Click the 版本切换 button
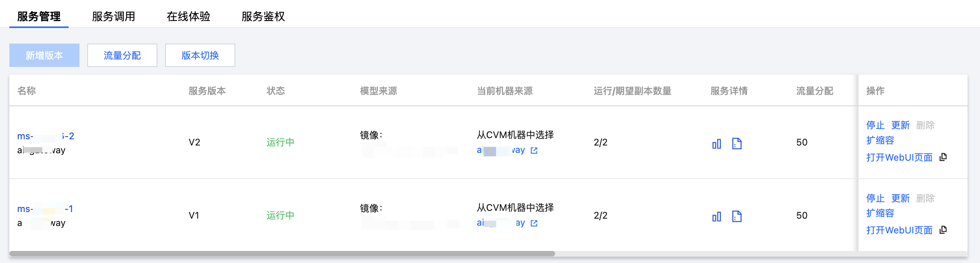This screenshot has height=263, width=980. point(200,55)
